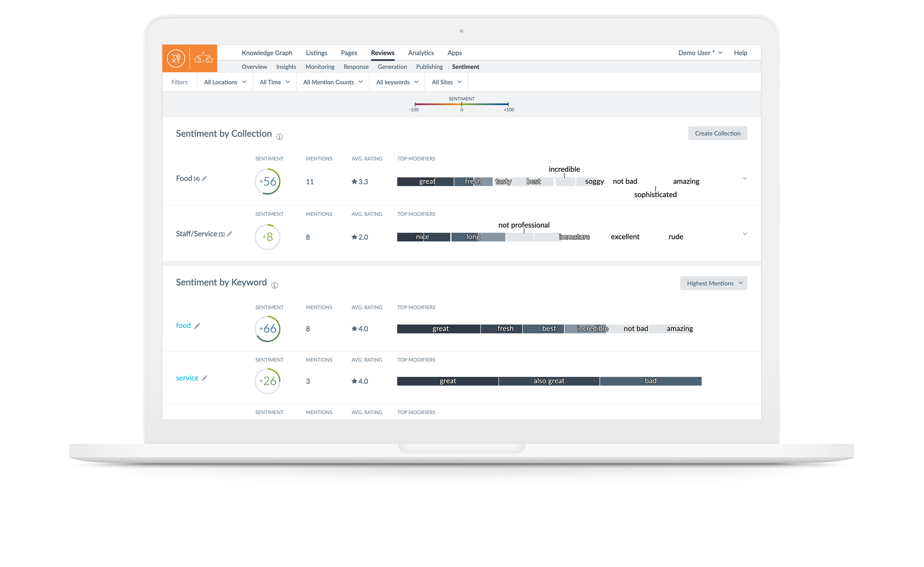
Task: Click the 'great' modifier bar for service
Action: pos(448,381)
